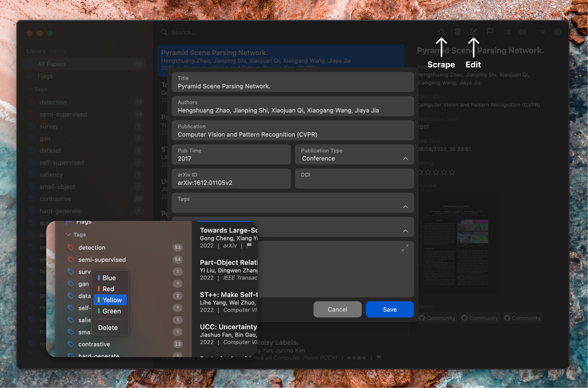Open the Publication Type dropdown

[x=354, y=155]
